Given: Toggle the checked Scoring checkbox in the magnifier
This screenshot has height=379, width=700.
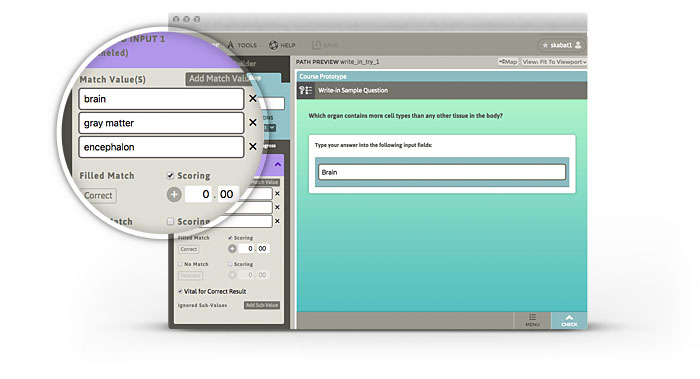Looking at the screenshot, I should point(170,176).
